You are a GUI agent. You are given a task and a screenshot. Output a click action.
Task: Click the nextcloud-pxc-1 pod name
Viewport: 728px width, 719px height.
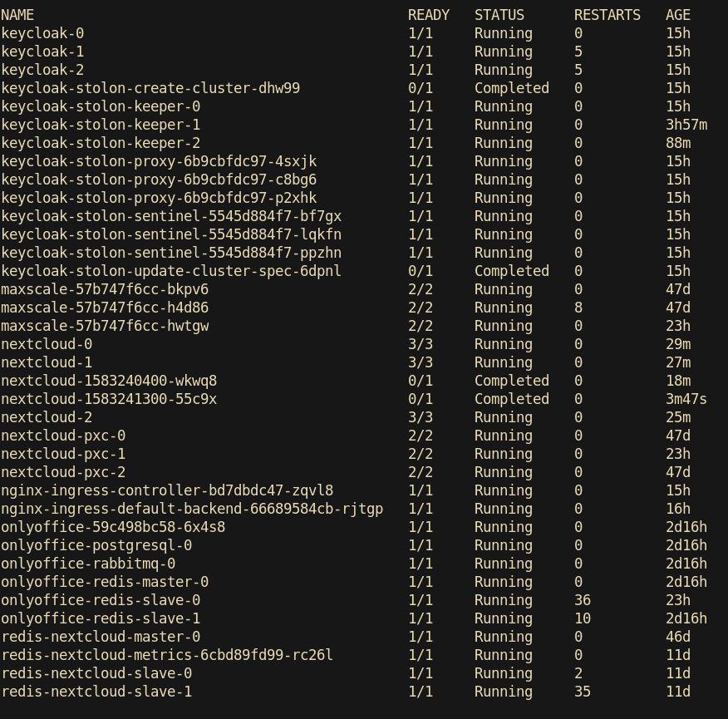(63, 454)
